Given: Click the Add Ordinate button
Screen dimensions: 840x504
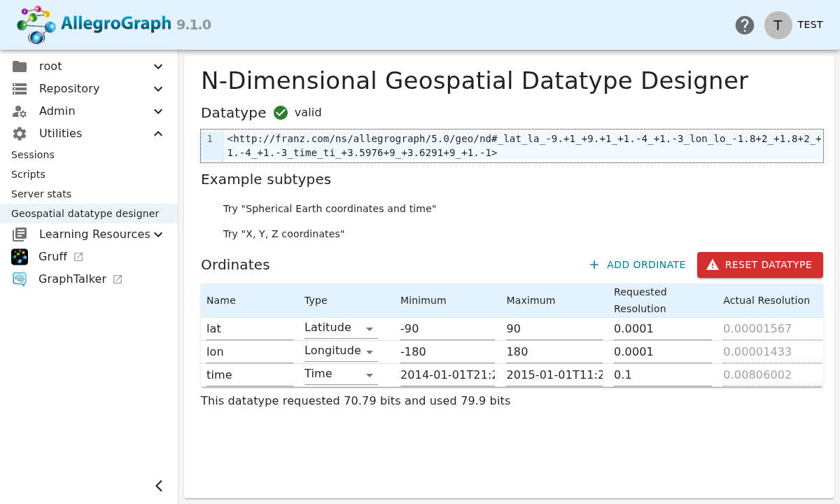Looking at the screenshot, I should pyautogui.click(x=637, y=265).
